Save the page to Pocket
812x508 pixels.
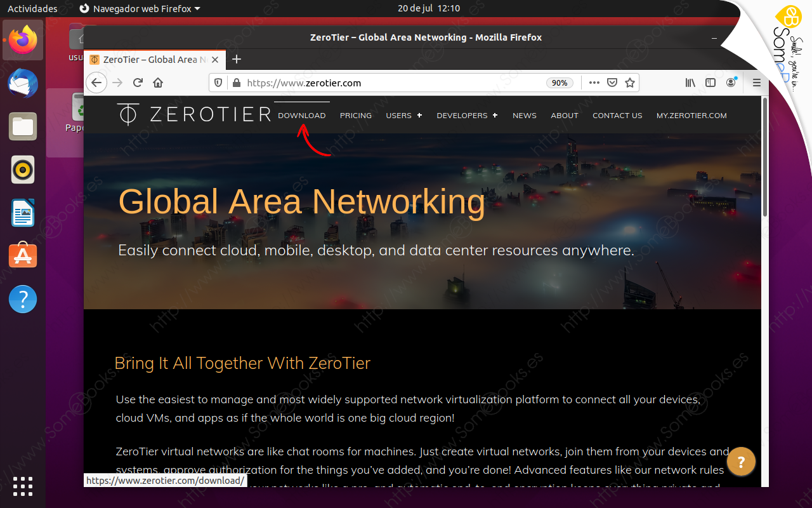612,83
